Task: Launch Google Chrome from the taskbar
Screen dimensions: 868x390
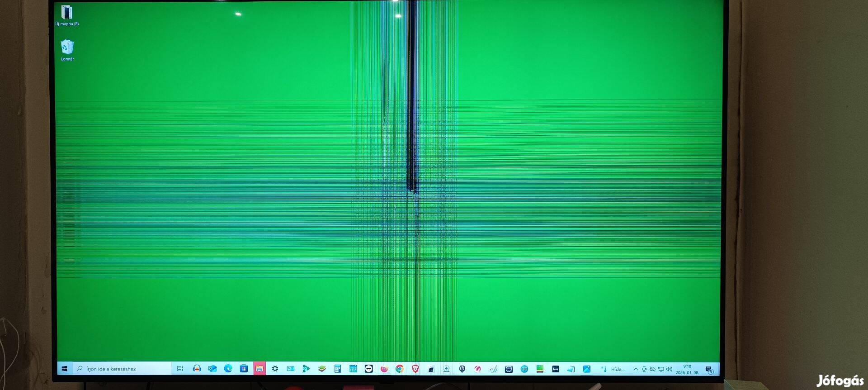Action: click(x=400, y=369)
